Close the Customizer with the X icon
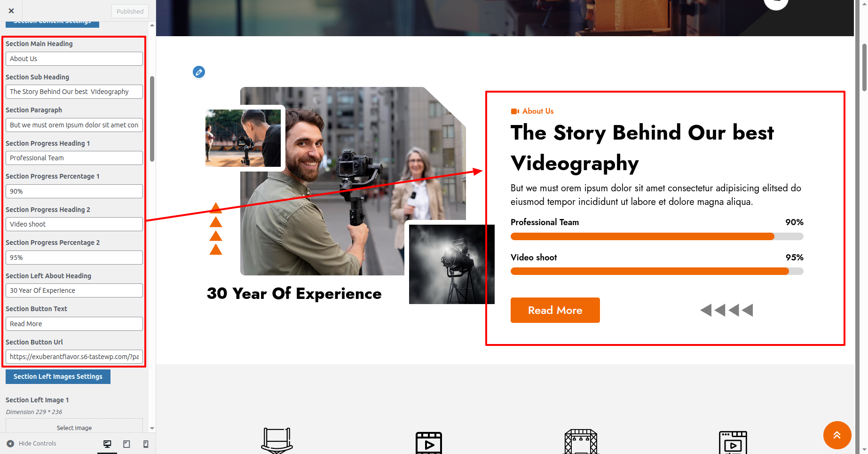The image size is (868, 454). tap(11, 11)
